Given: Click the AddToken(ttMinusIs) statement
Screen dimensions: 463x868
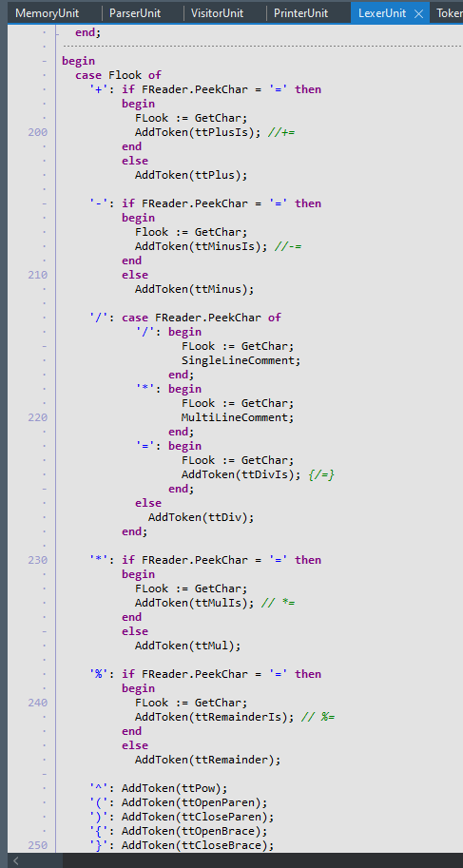Looking at the screenshot, I should pos(201,246).
